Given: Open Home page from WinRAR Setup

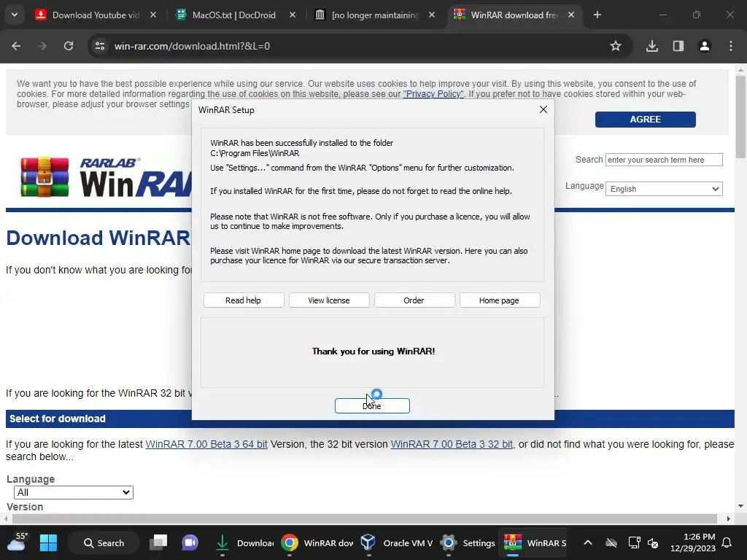Looking at the screenshot, I should [x=499, y=300].
